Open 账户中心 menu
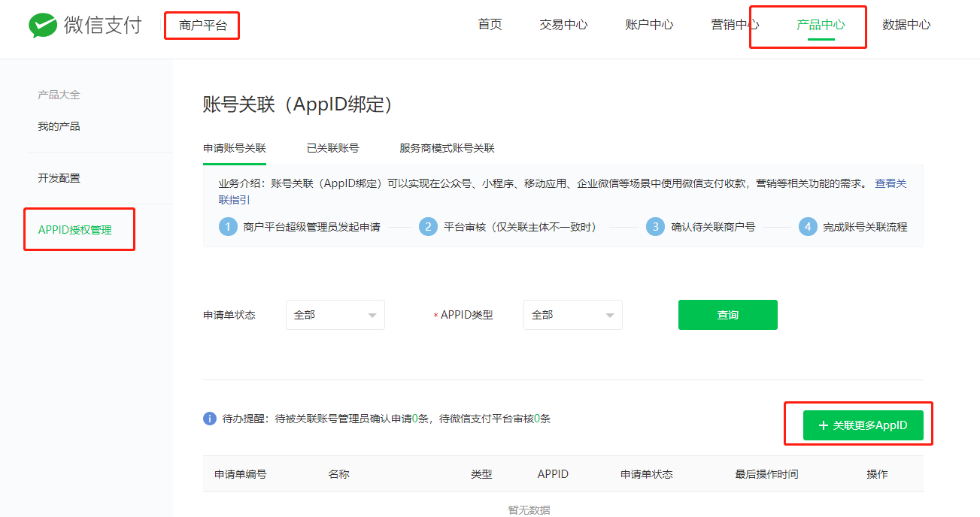 click(649, 25)
